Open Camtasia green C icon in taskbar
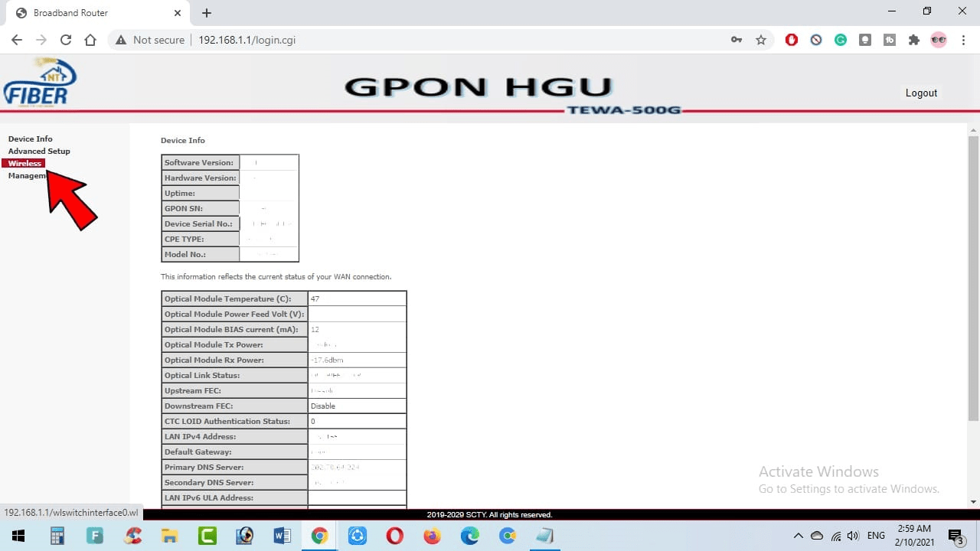This screenshot has height=551, width=980. tap(207, 536)
